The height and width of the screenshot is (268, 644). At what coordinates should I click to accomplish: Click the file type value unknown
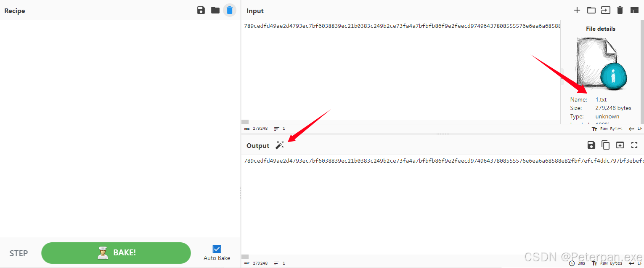607,117
